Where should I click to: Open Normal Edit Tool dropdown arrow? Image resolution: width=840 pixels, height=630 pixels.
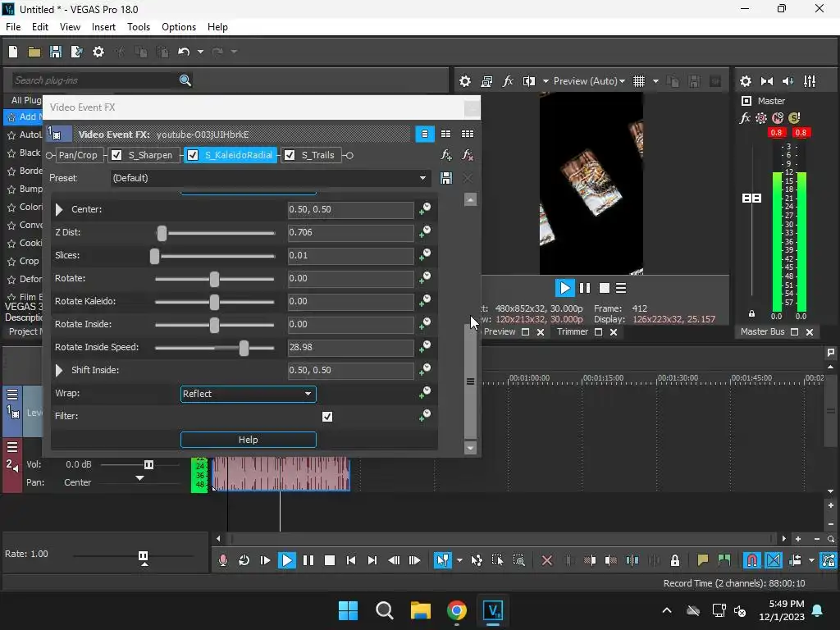459,560
